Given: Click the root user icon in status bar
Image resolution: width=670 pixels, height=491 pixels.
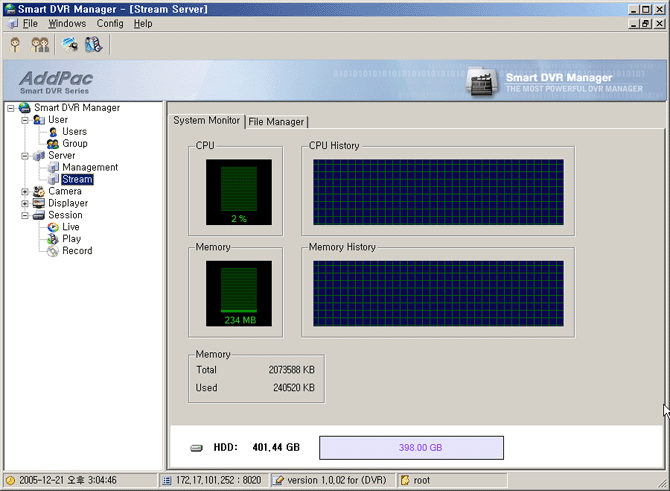Looking at the screenshot, I should click(x=405, y=480).
